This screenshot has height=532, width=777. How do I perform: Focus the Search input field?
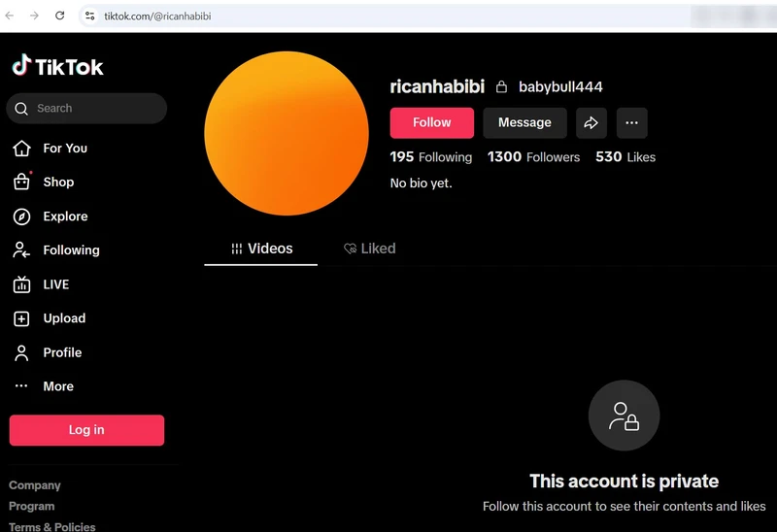click(86, 109)
